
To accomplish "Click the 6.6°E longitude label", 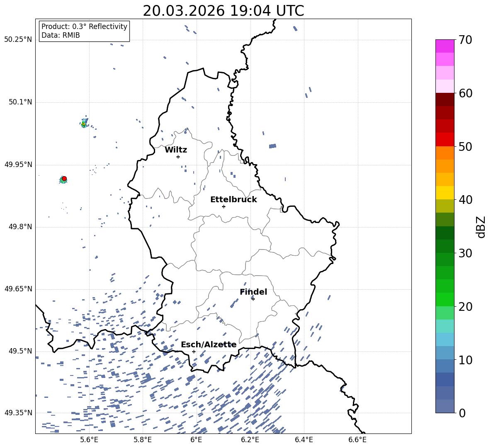I will click(357, 440).
